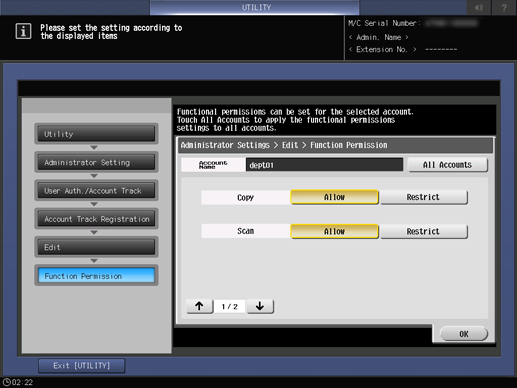517x388 pixels.
Task: Set Scan permission to Allow
Action: click(334, 231)
